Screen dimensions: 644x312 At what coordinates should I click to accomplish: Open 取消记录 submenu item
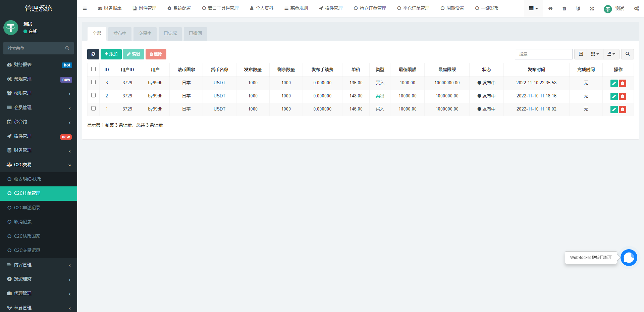pos(39,222)
